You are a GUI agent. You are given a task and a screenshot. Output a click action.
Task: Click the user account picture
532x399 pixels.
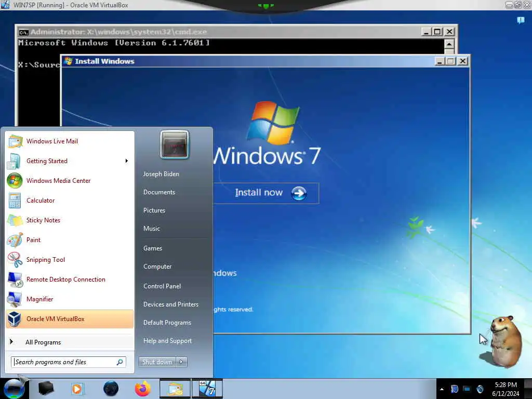point(175,144)
